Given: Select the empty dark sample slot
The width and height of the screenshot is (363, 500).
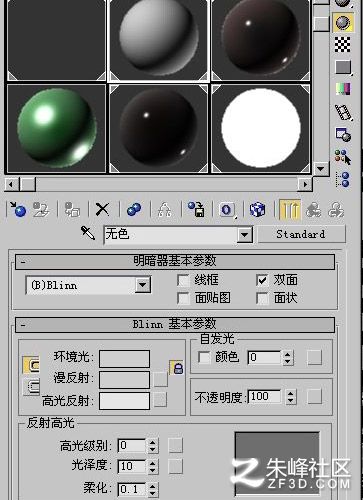Looking at the screenshot, I should click(56, 40).
